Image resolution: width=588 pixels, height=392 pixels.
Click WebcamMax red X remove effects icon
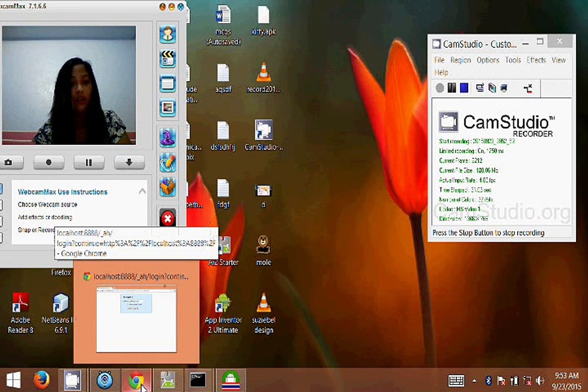click(168, 218)
